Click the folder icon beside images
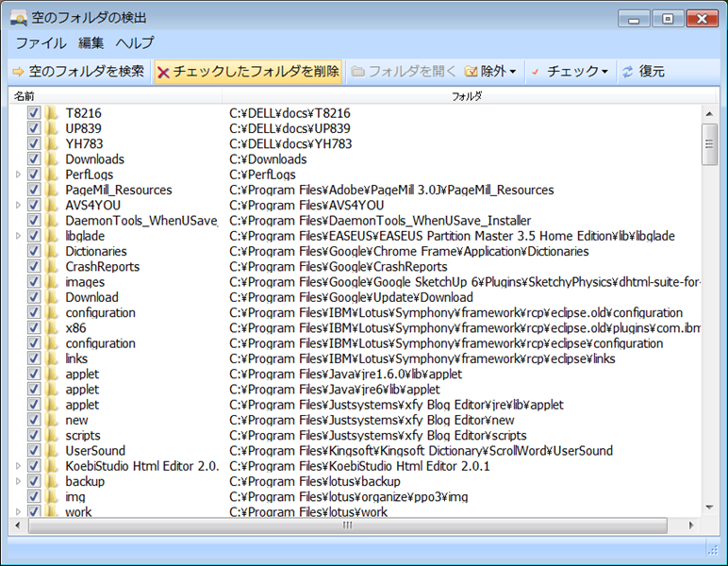The height and width of the screenshot is (566, 728). pyautogui.click(x=52, y=281)
